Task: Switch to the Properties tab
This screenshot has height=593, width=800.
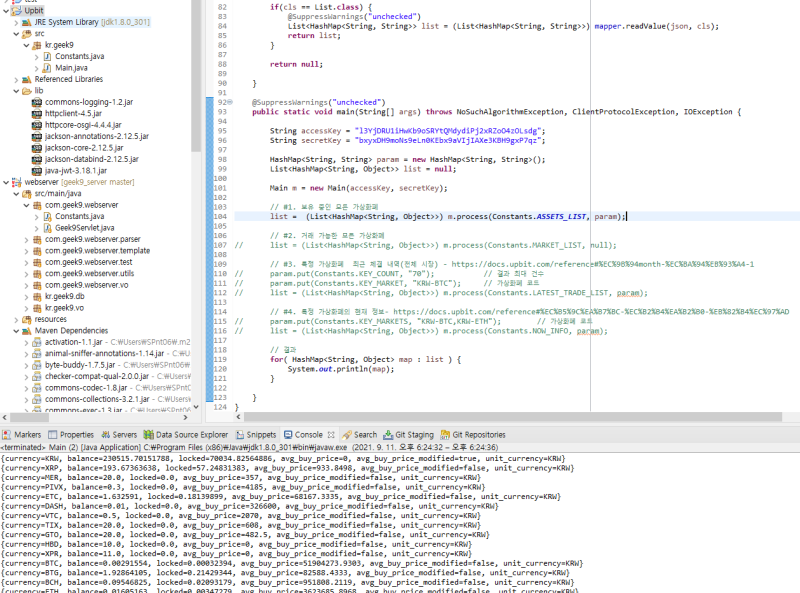Action: point(71,435)
